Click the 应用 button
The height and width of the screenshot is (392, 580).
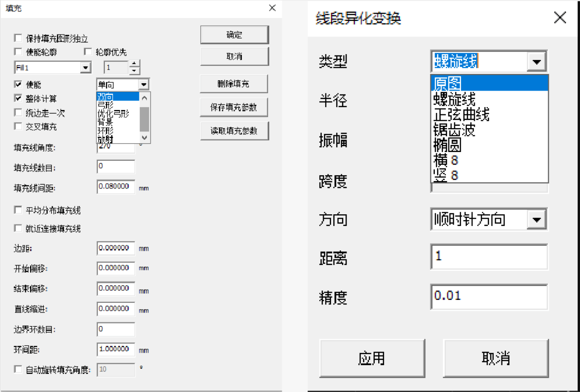click(x=372, y=358)
